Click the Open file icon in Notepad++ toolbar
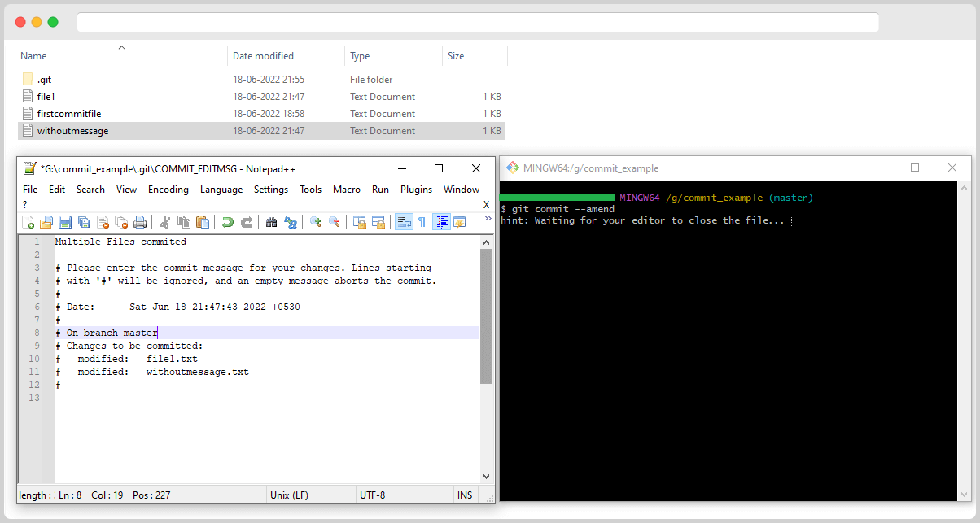This screenshot has height=523, width=980. tap(46, 222)
